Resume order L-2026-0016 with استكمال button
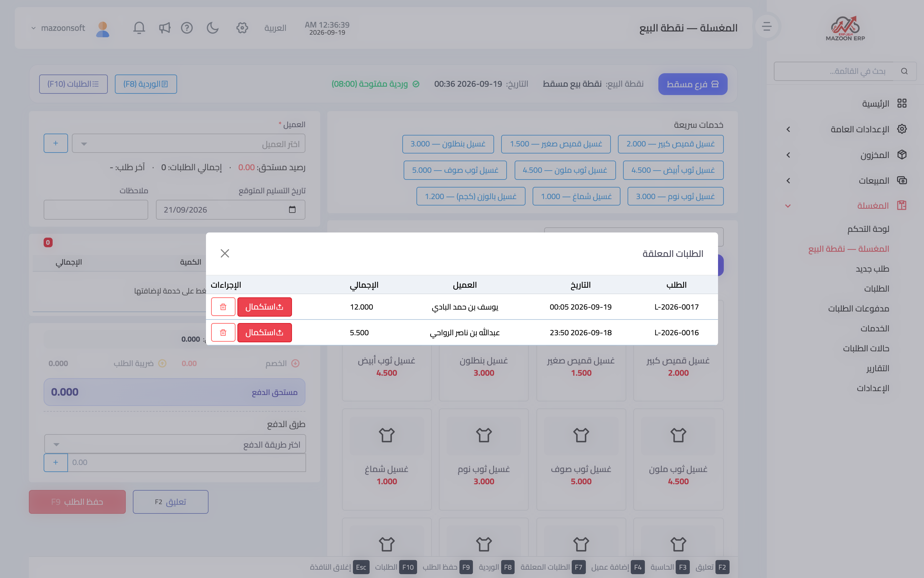The image size is (924, 578). click(x=265, y=333)
